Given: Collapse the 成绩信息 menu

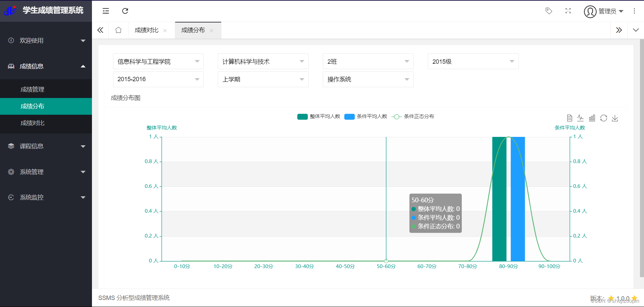Looking at the screenshot, I should coord(46,66).
